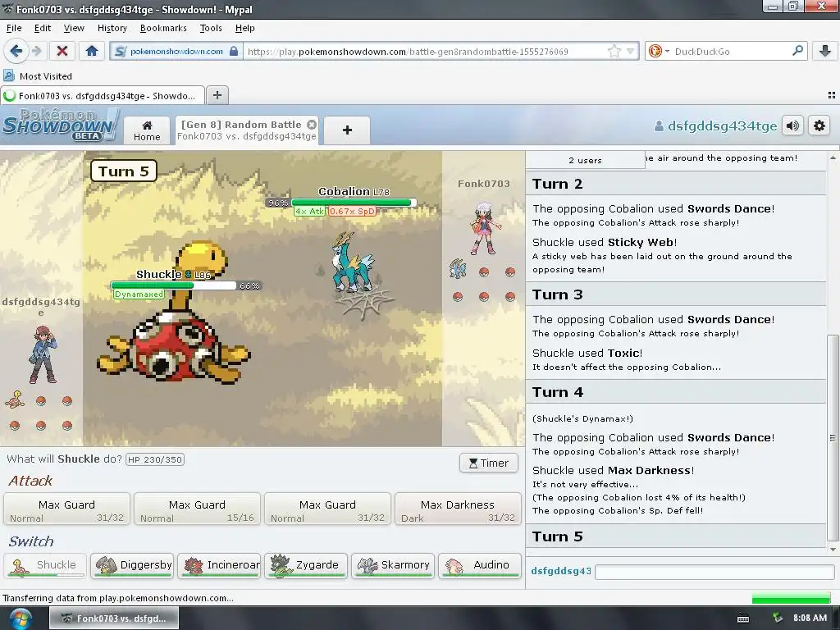
Task: Open the Bookmarks menu
Action: coord(163,28)
